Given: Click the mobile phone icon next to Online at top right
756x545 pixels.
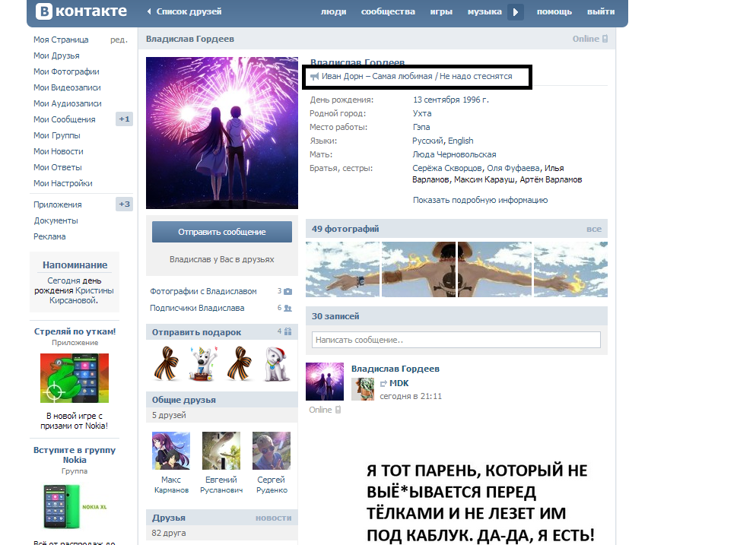Looking at the screenshot, I should point(605,39).
